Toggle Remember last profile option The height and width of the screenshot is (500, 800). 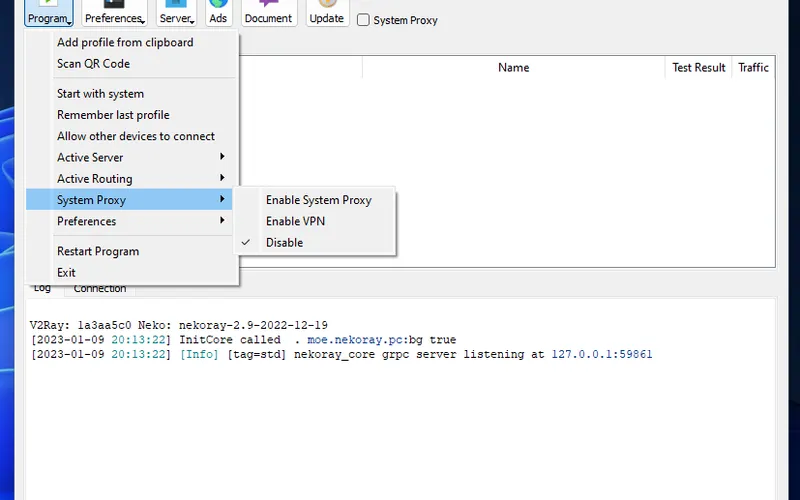(x=113, y=115)
